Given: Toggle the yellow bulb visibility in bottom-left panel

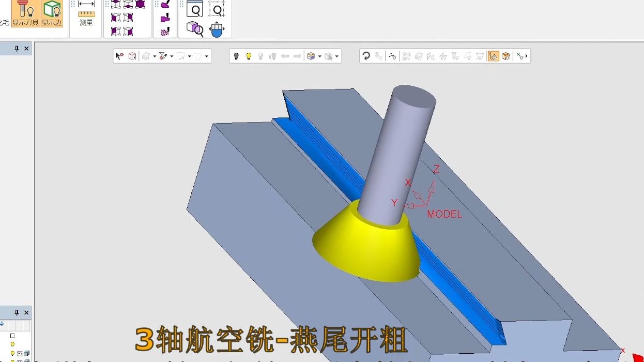Looking at the screenshot, I should pyautogui.click(x=12, y=344).
